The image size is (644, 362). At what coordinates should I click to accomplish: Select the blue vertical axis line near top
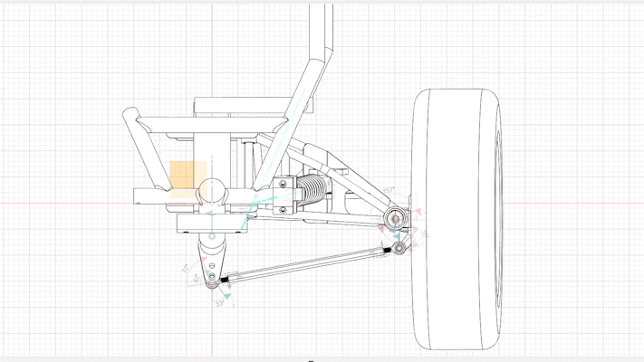211,36
